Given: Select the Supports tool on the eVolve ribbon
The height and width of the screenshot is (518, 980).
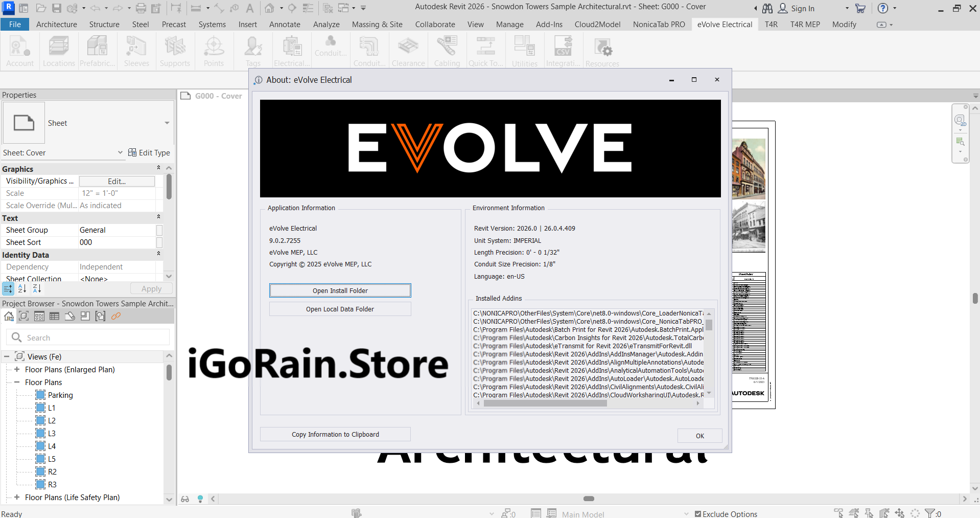Looking at the screenshot, I should point(175,51).
